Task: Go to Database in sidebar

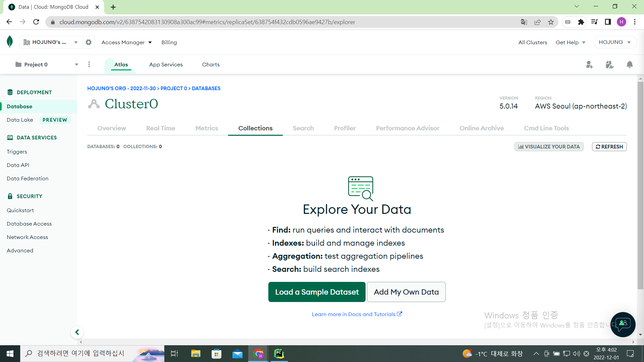Action: pos(38,106)
